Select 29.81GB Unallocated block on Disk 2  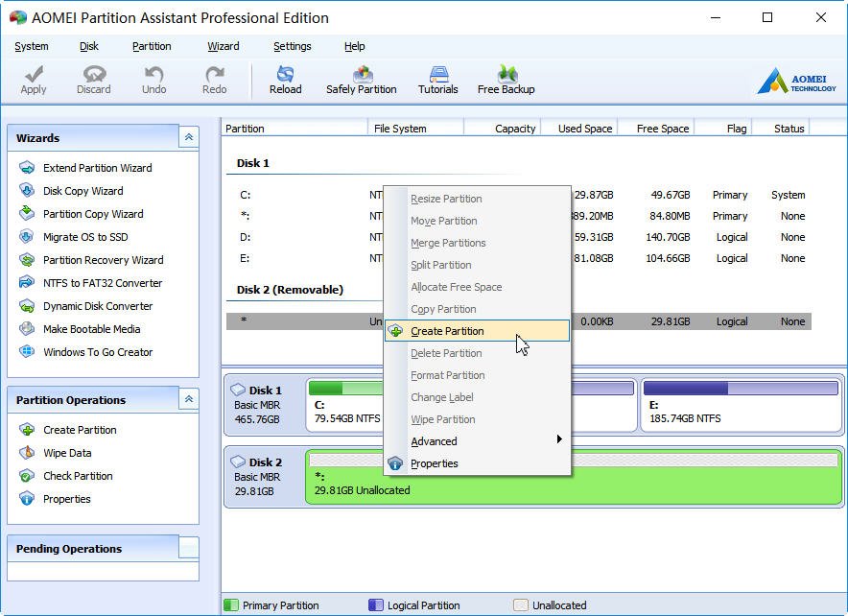pyautogui.click(x=574, y=478)
